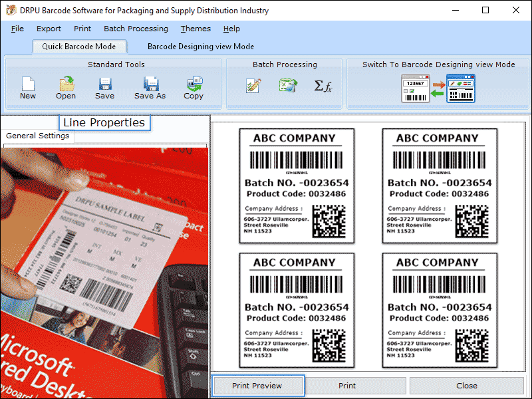Open the Export menu
This screenshot has width=532, height=399.
point(49,29)
